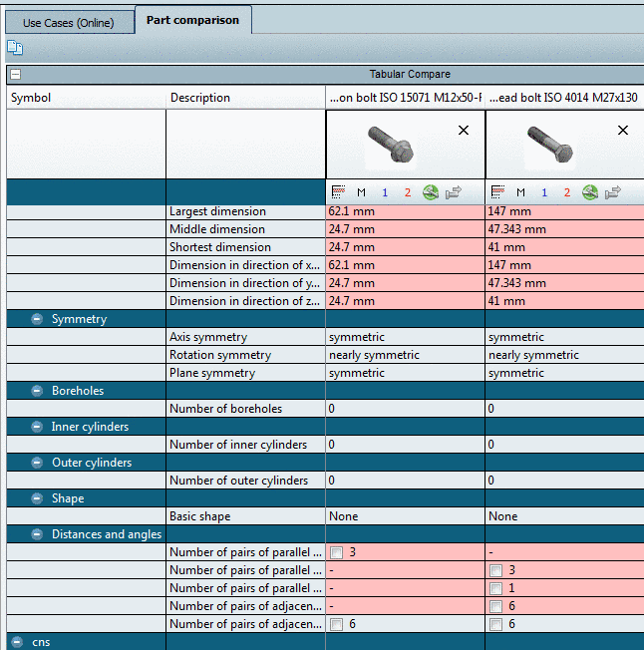Tick the checkbox with value 1 in the second bolt column
Viewport: 644px width, 650px height.
tap(496, 588)
